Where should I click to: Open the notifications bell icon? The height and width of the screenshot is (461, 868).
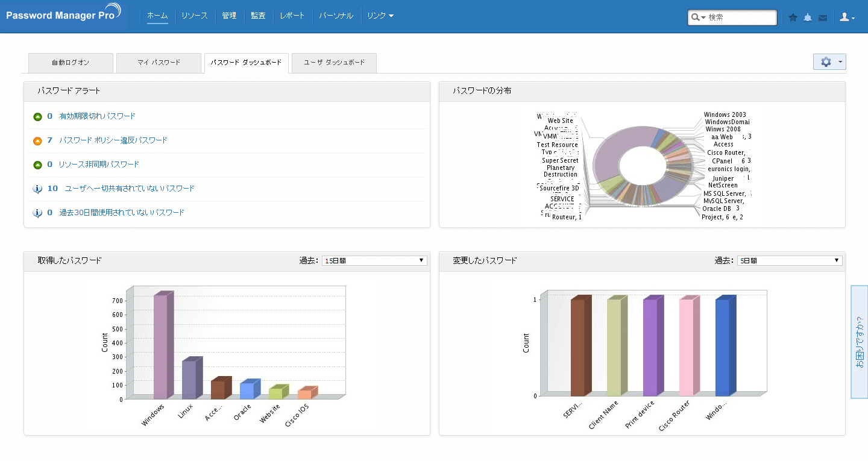coord(808,17)
